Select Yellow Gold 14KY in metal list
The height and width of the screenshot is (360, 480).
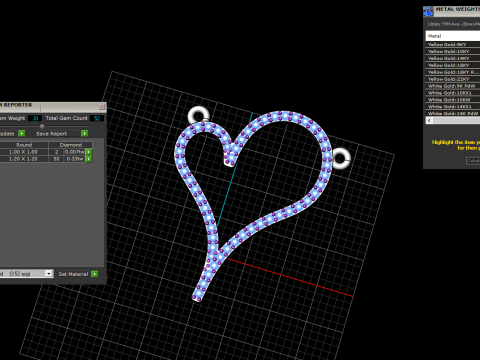(453, 58)
